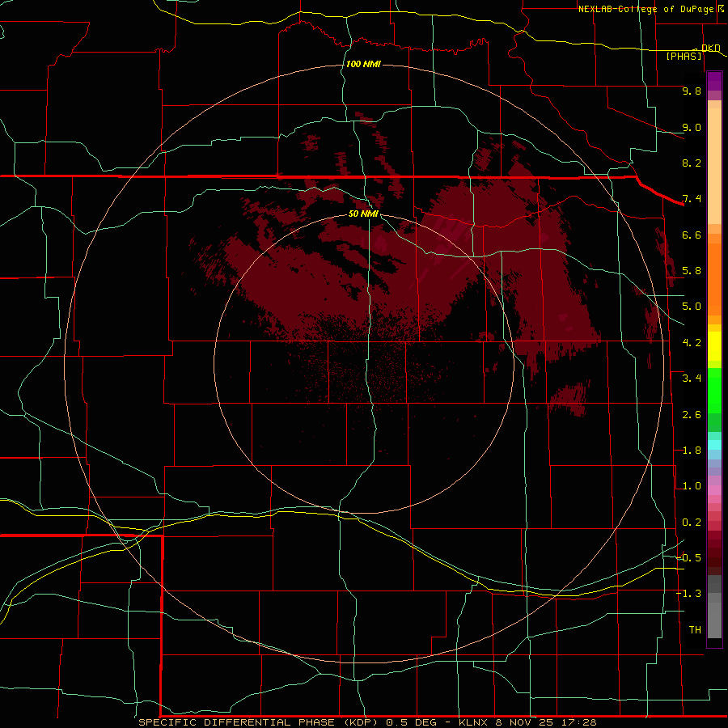Click the 1.0 legend value

point(692,486)
